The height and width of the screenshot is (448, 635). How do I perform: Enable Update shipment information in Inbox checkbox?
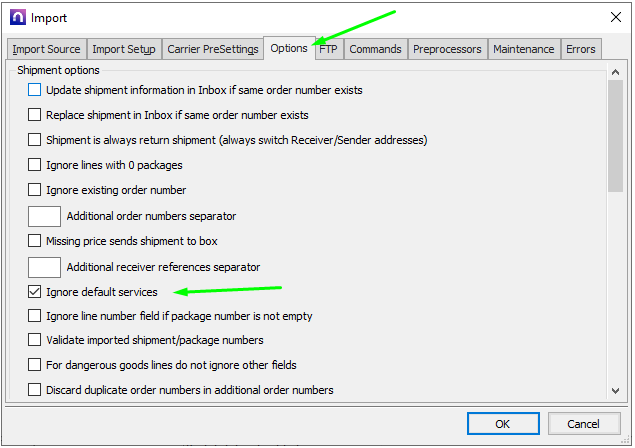coord(35,90)
